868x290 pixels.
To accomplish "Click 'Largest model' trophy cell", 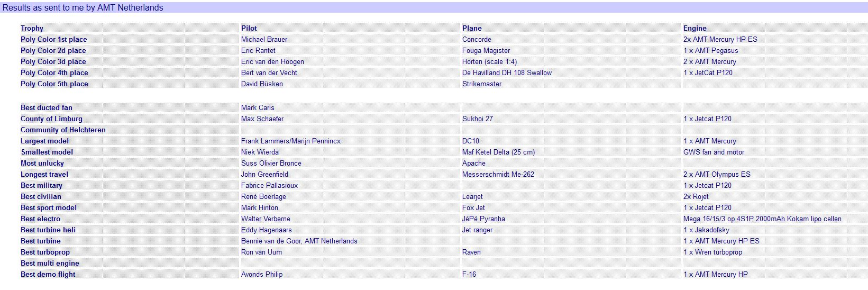I will [x=44, y=141].
